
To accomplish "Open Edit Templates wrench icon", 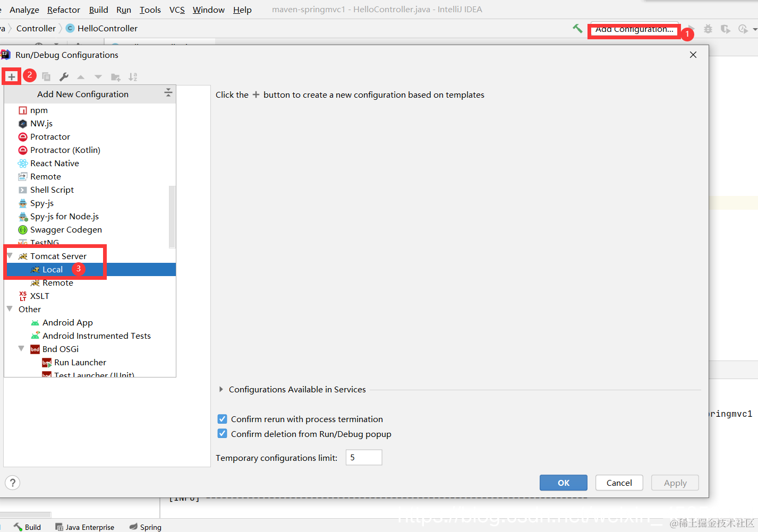I will (64, 77).
